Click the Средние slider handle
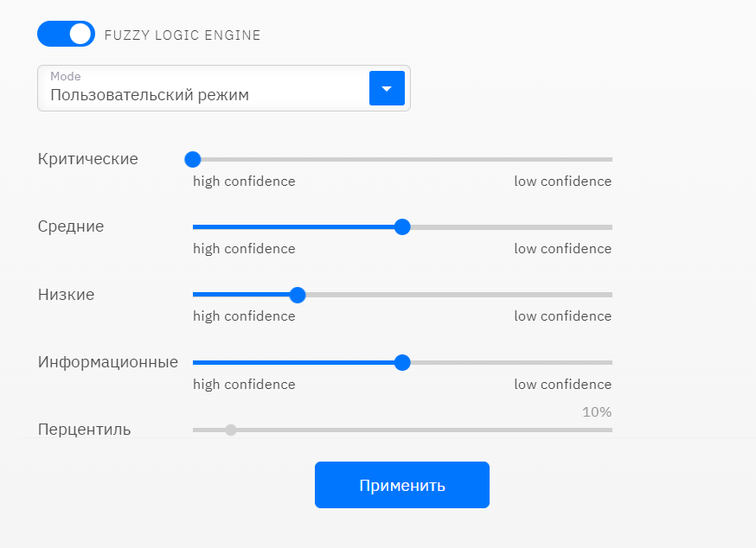The width and height of the screenshot is (756, 548). 401,226
